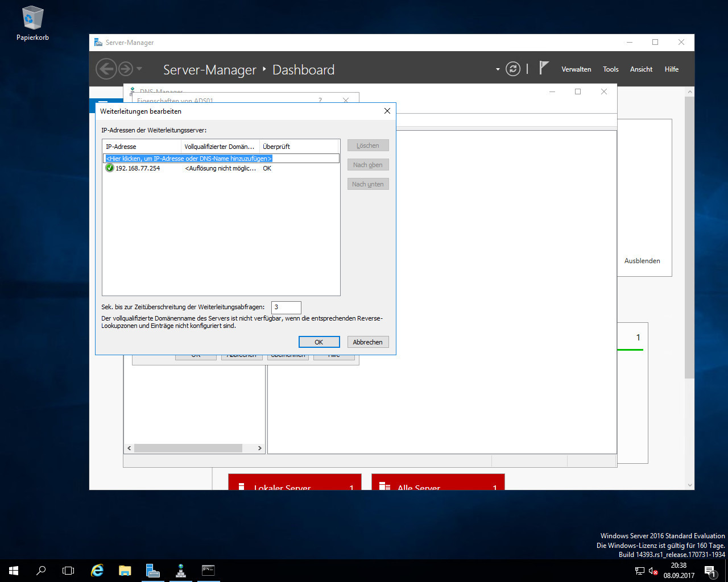Viewport: 728px width, 582px height.
Task: Open the Verwalten menu
Action: pos(576,69)
